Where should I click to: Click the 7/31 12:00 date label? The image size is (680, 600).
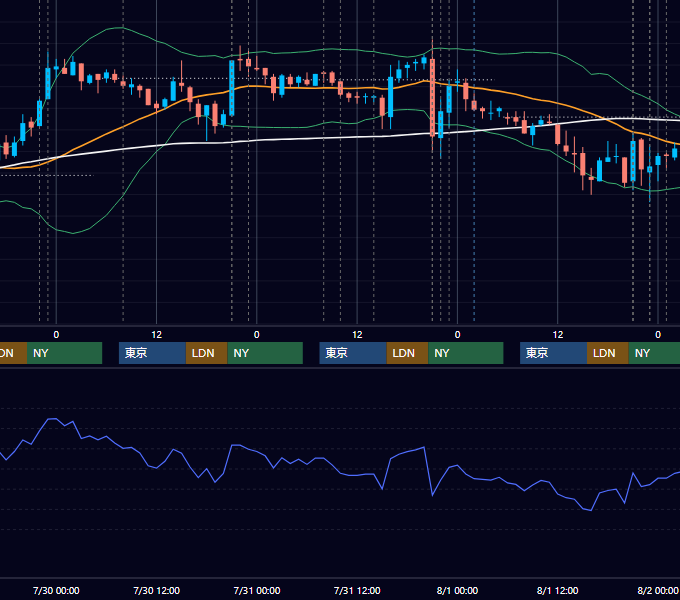[x=357, y=590]
